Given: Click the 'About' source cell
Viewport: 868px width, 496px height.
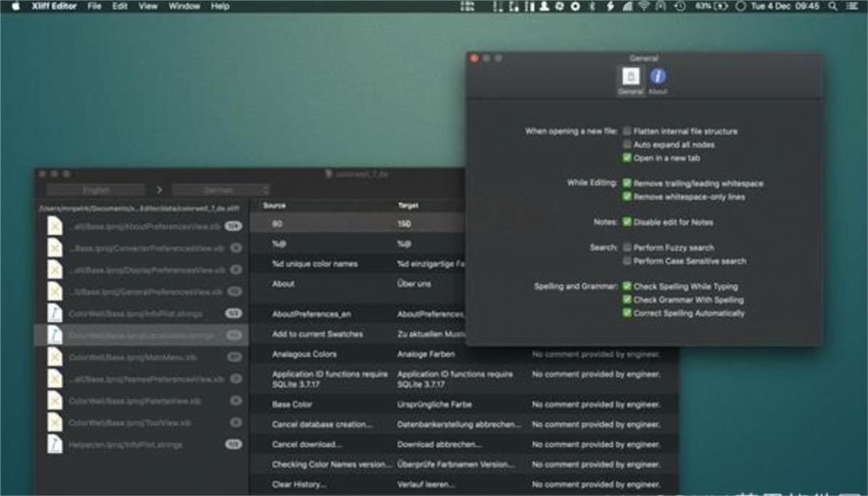Looking at the screenshot, I should point(283,284).
